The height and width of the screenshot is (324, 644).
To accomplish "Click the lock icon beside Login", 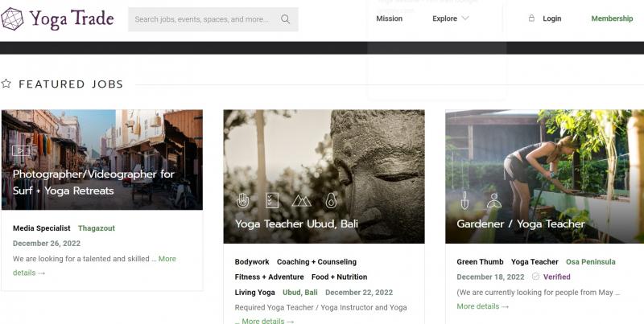I will coord(531,18).
